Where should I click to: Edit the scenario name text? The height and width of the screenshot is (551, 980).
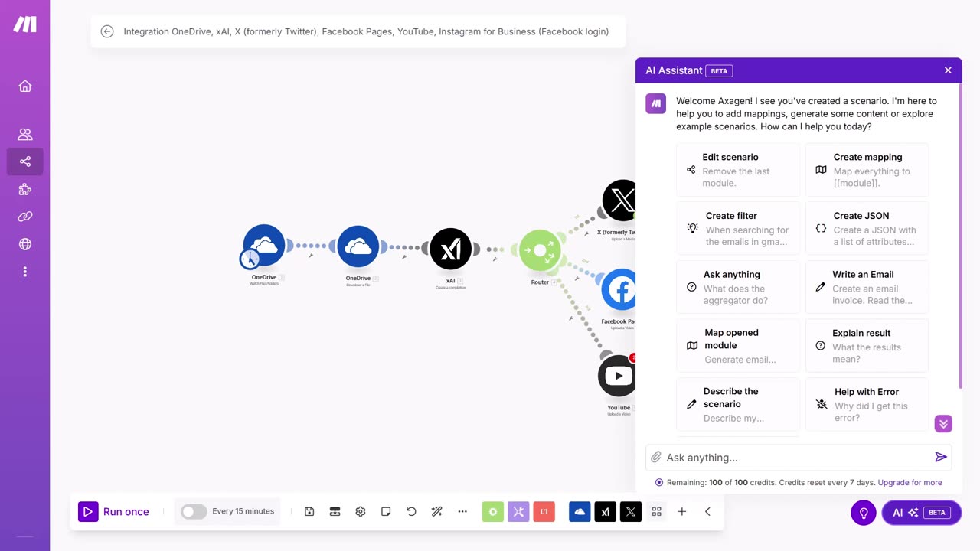(366, 31)
